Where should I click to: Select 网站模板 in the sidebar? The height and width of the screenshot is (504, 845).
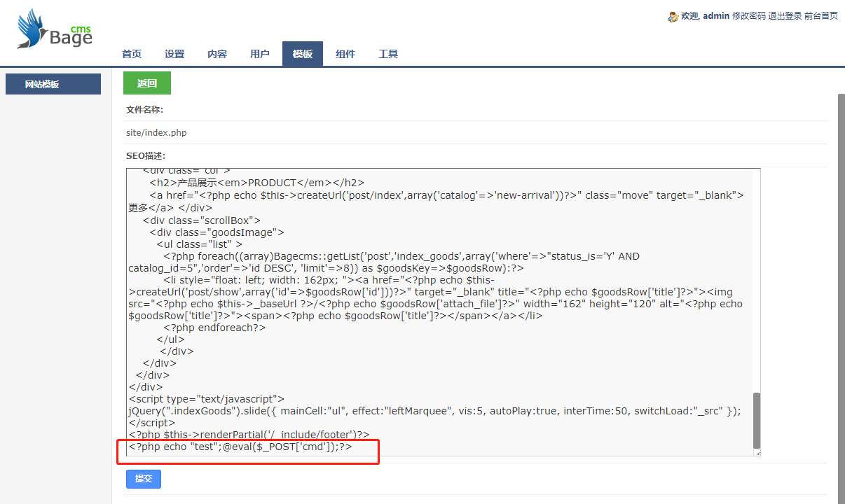(53, 84)
